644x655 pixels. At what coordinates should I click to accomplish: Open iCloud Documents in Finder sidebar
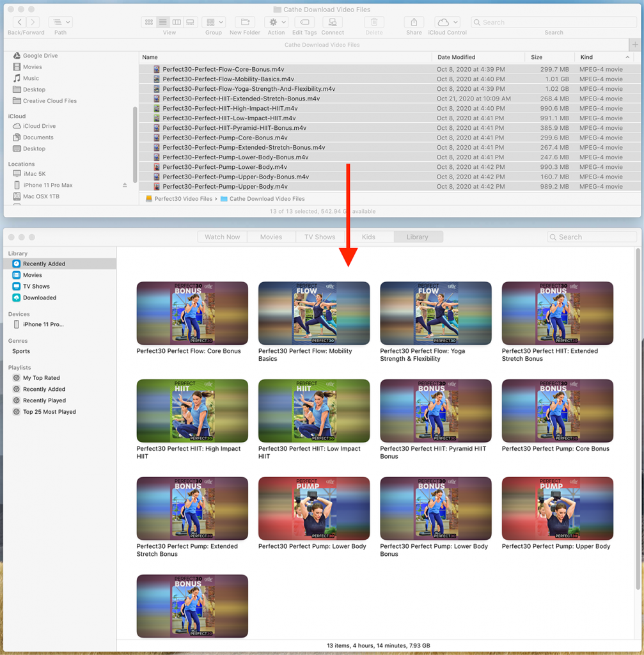pyautogui.click(x=38, y=137)
